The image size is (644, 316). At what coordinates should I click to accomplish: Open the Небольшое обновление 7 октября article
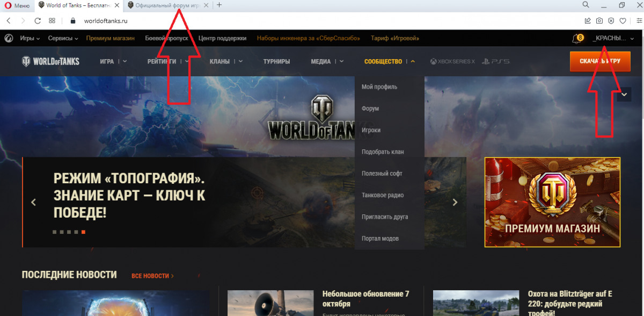(x=365, y=298)
